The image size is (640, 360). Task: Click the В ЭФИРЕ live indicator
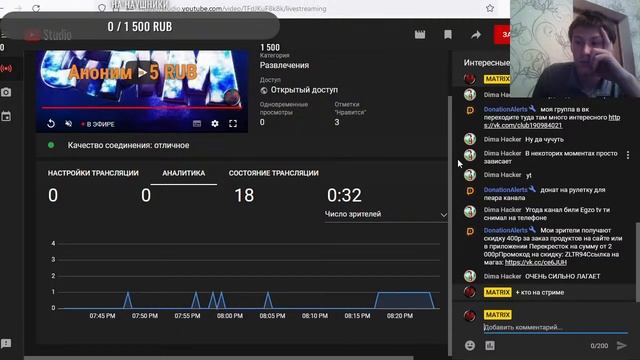[98, 124]
